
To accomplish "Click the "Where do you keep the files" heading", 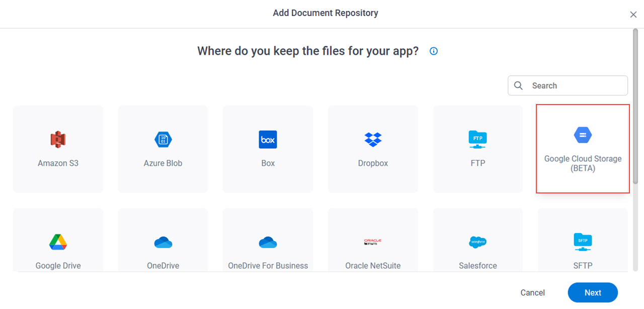I will point(308,51).
